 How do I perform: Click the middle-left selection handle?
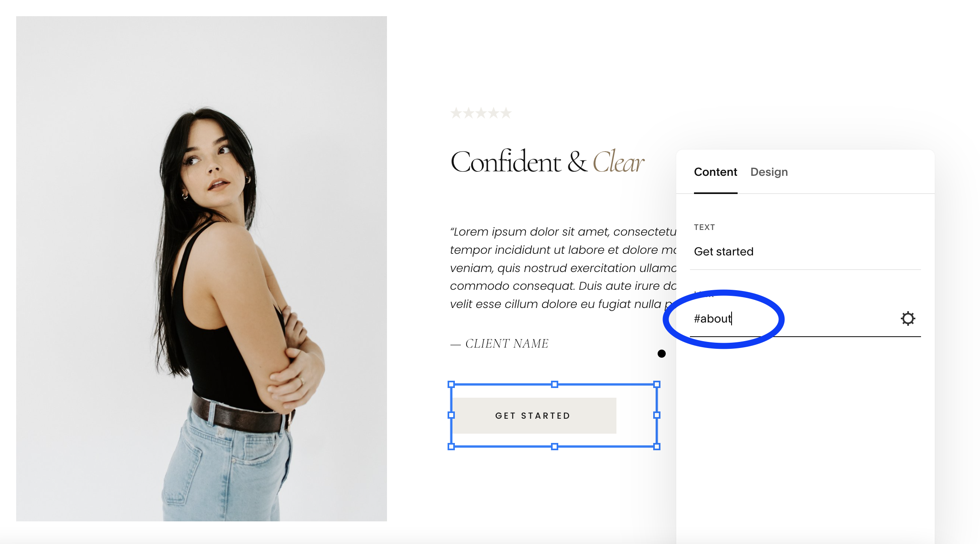[x=451, y=415]
